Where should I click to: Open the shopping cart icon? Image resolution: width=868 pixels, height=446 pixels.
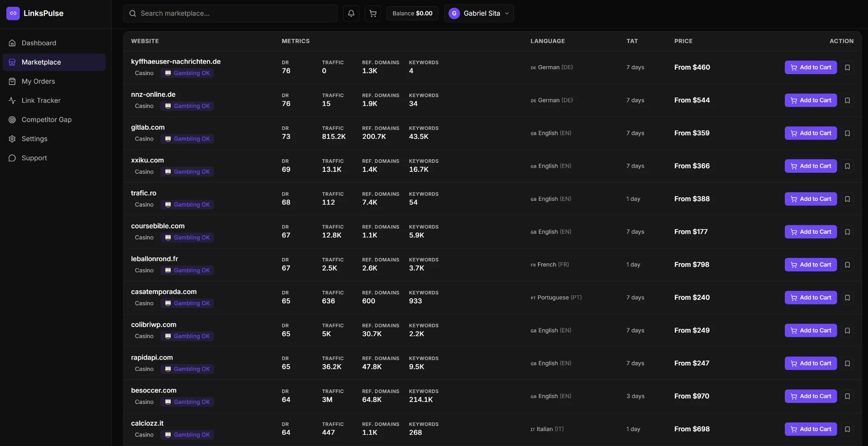pos(373,14)
